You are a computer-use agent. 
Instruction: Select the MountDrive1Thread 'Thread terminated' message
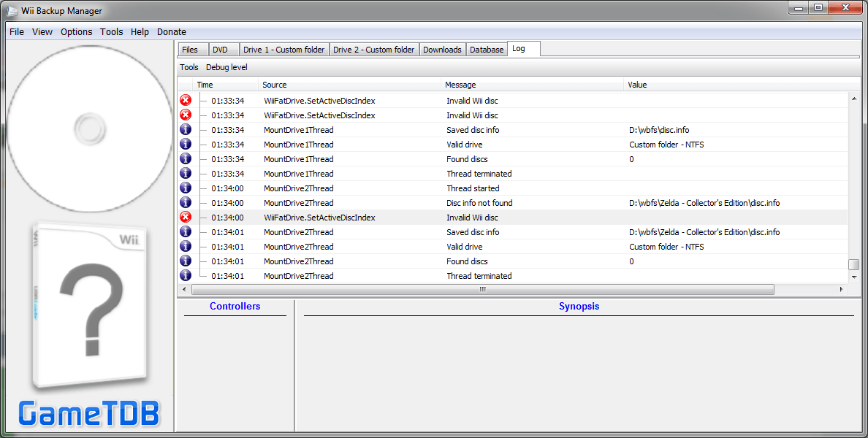(479, 174)
